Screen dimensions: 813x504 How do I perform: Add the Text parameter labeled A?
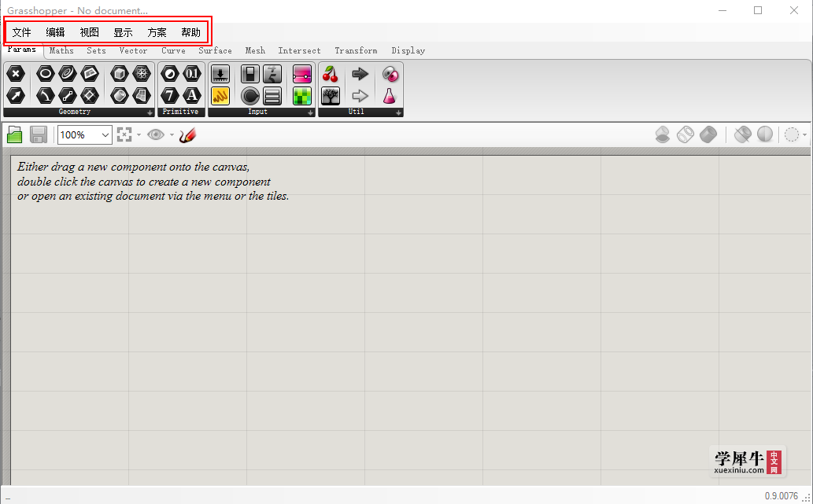pyautogui.click(x=192, y=95)
